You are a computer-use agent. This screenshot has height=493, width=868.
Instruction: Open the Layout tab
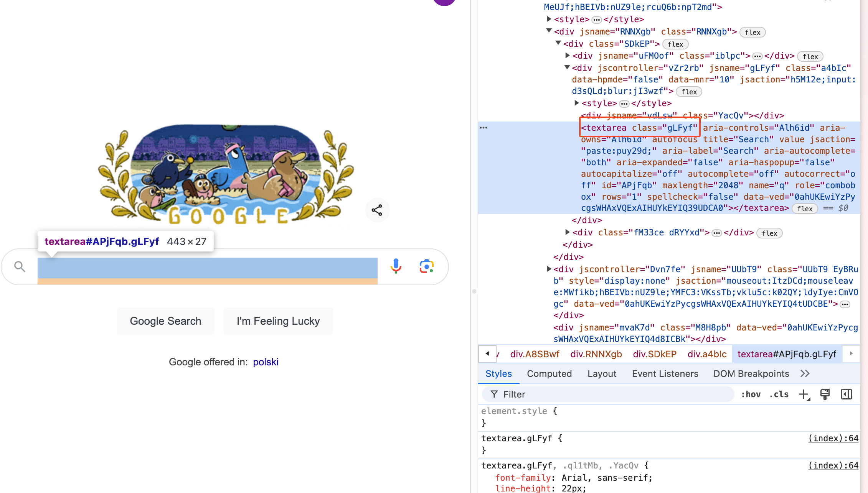point(602,374)
